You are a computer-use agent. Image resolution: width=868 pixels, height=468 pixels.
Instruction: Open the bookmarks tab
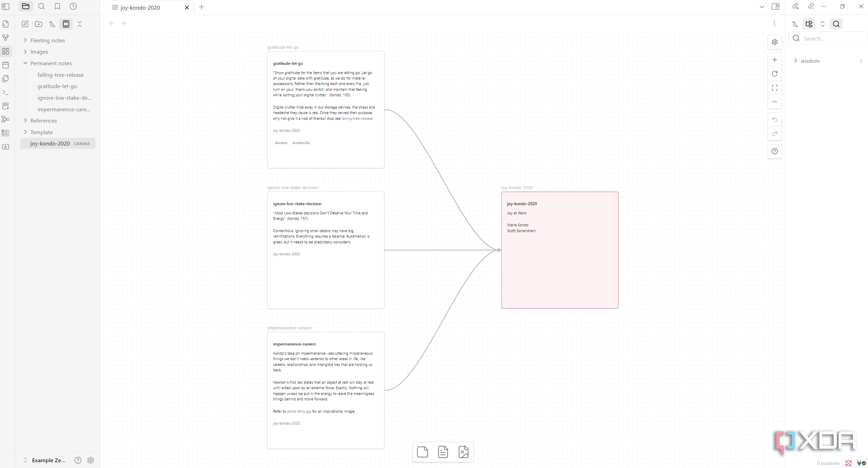57,6
